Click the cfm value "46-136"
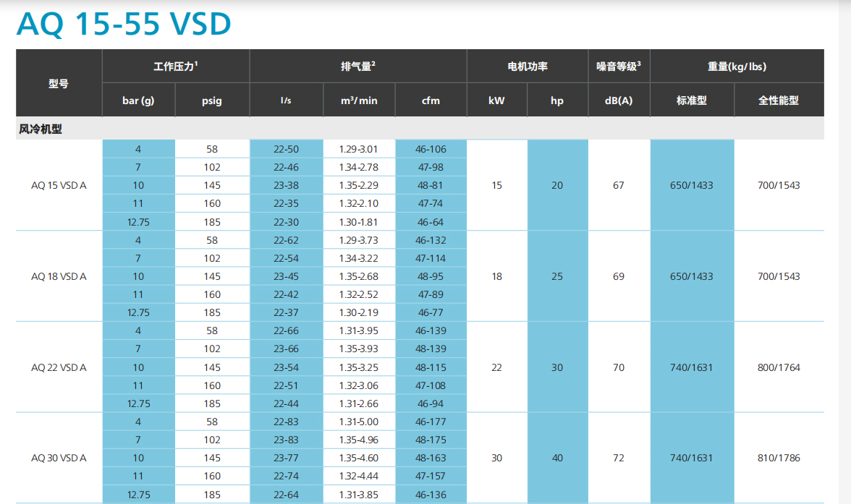 tap(431, 495)
